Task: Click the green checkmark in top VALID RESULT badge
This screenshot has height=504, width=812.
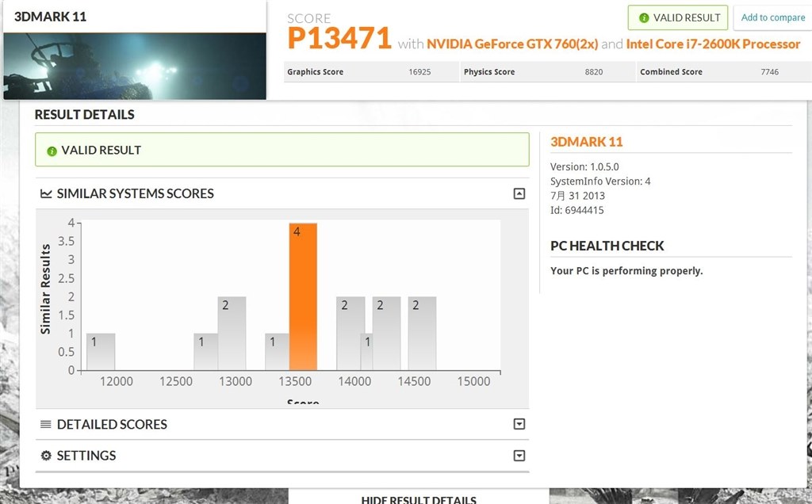Action: point(644,17)
